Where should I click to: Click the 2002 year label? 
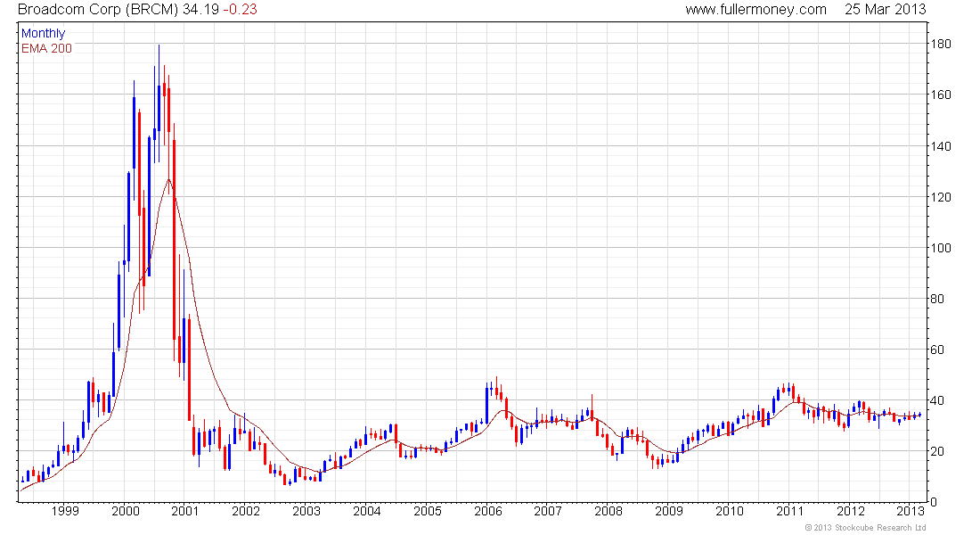[x=246, y=511]
